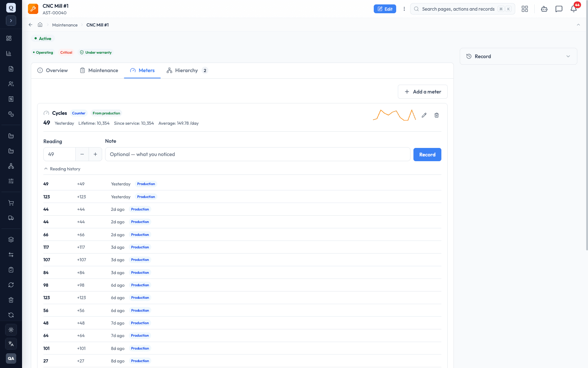This screenshot has height=368, width=588.
Task: Click the optional Note input field
Action: pos(258,154)
